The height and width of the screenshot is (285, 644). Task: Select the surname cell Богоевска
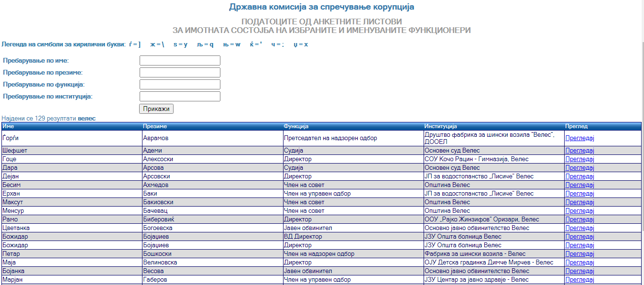click(212, 228)
